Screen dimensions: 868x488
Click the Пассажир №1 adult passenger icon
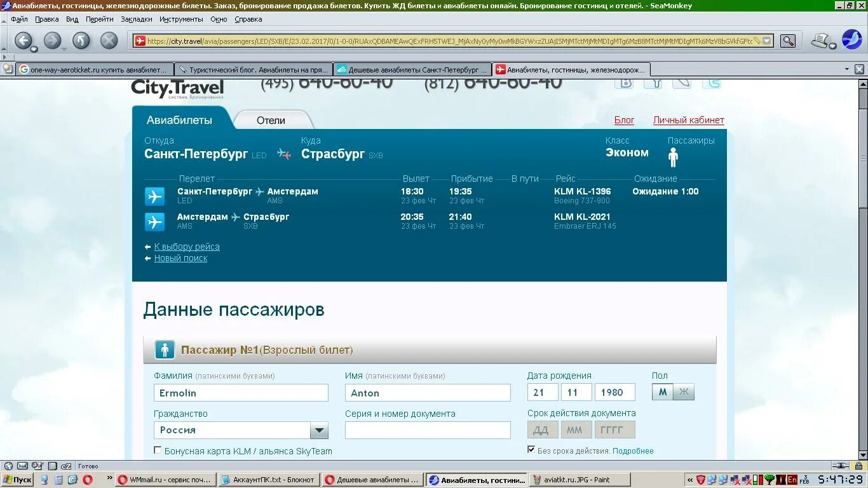tap(165, 349)
